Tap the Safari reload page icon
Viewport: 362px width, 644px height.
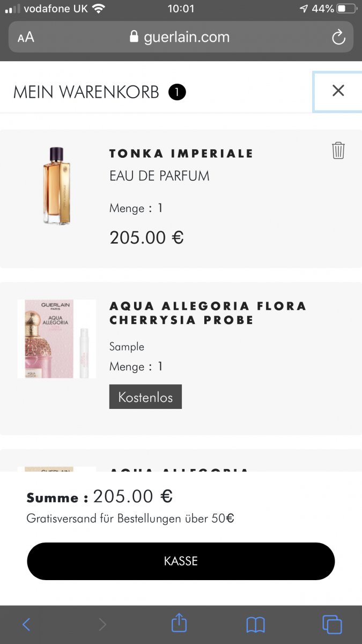(x=338, y=37)
